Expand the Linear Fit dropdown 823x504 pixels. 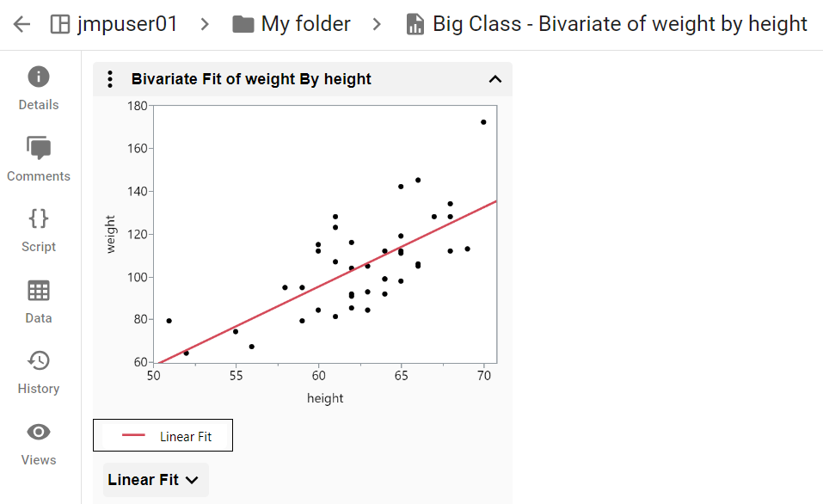155,480
